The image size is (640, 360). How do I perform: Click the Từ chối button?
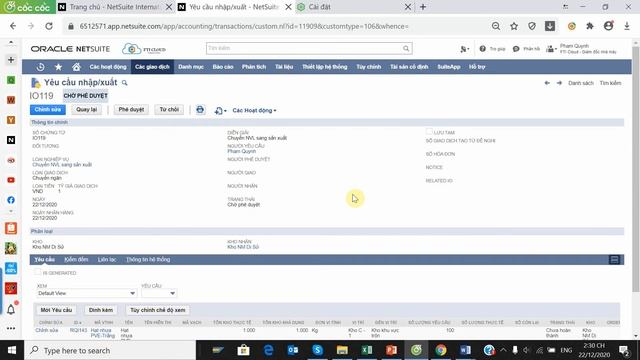(169, 109)
